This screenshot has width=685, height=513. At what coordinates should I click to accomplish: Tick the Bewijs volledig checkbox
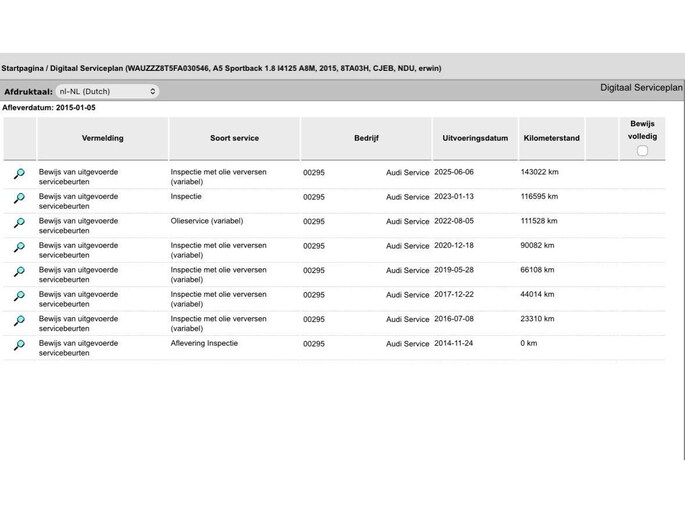(x=642, y=151)
